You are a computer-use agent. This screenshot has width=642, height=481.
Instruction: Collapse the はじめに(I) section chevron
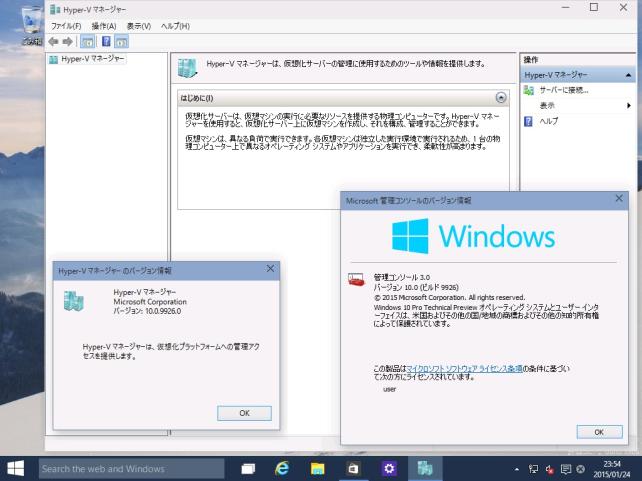tap(501, 97)
